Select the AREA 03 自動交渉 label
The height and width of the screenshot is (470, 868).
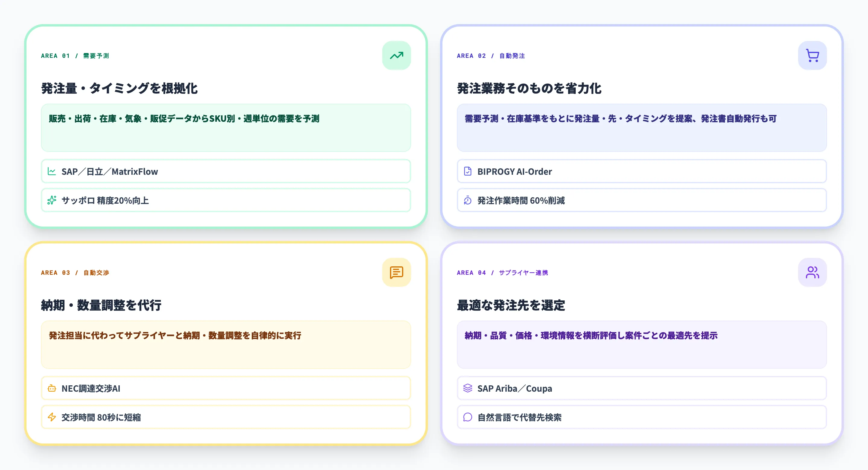point(75,273)
